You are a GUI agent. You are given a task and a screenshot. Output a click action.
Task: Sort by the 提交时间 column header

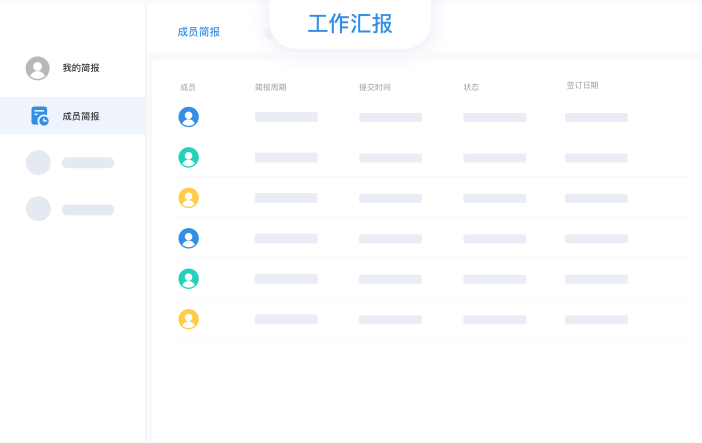tap(375, 87)
